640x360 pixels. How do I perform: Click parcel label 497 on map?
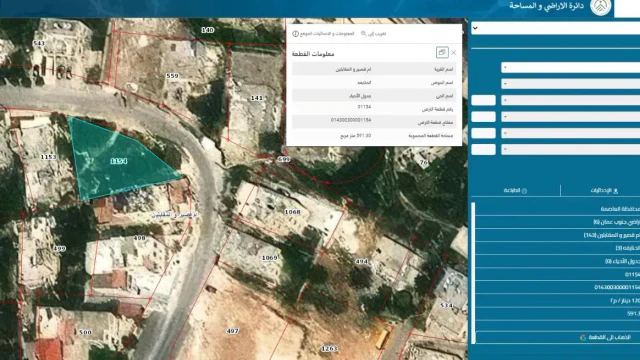click(232, 331)
